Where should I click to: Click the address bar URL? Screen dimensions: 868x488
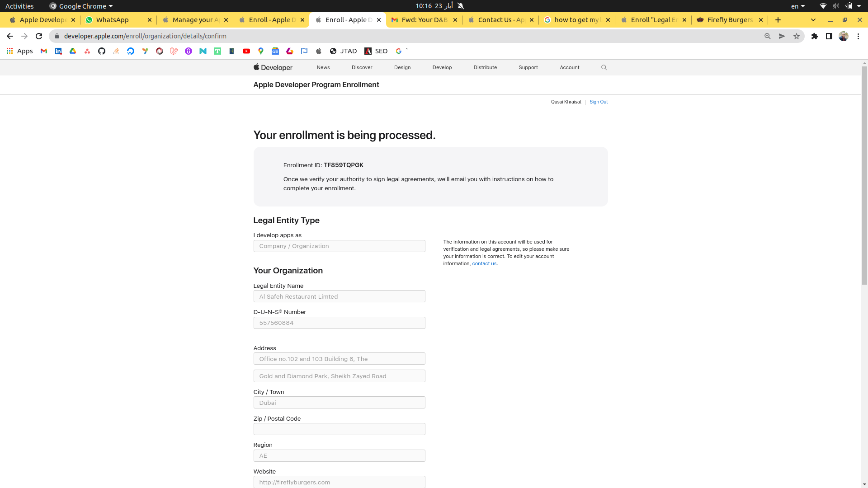145,36
